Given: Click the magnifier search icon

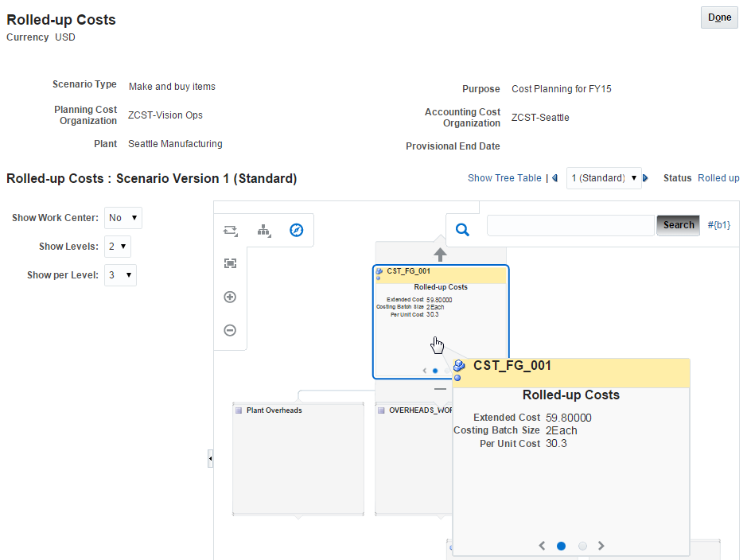Looking at the screenshot, I should click(x=462, y=230).
